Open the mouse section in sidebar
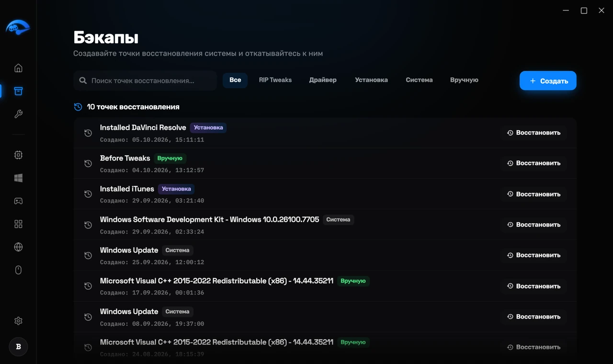The height and width of the screenshot is (364, 613). pos(18,270)
